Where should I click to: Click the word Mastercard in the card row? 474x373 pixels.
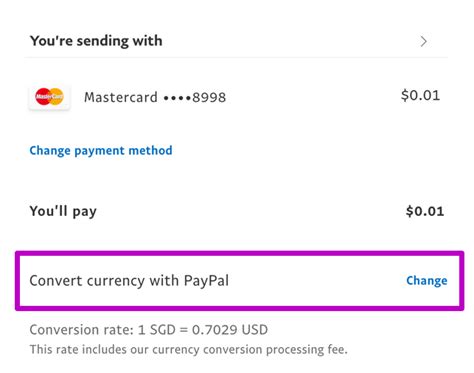[121, 97]
